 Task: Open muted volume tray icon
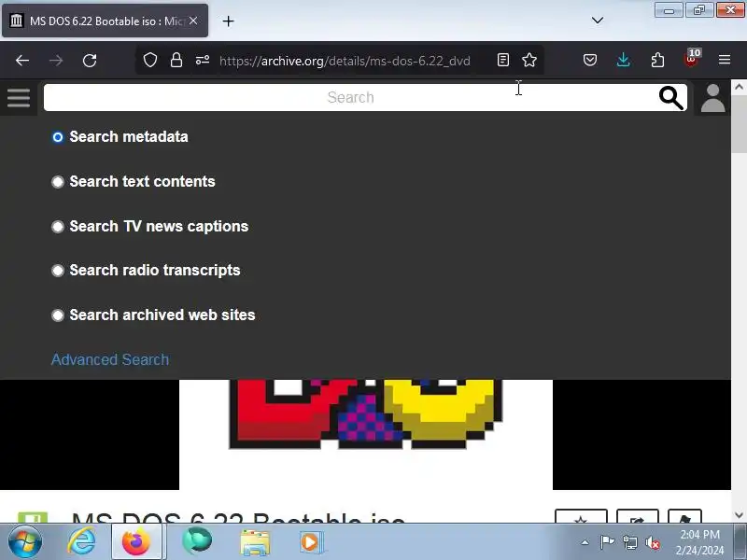(x=653, y=542)
